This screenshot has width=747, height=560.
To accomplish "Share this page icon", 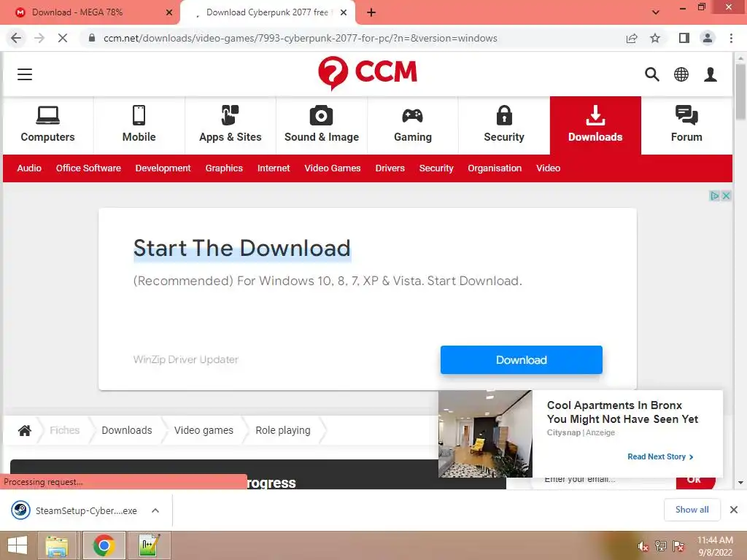I will [x=632, y=38].
